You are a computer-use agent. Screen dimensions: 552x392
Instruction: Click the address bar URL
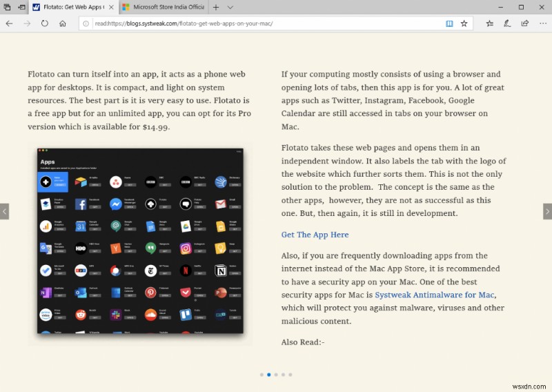click(x=184, y=23)
